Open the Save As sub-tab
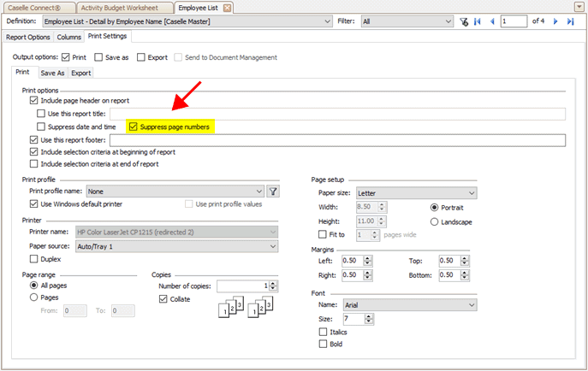Screen dimensions: 588x371 [52, 73]
